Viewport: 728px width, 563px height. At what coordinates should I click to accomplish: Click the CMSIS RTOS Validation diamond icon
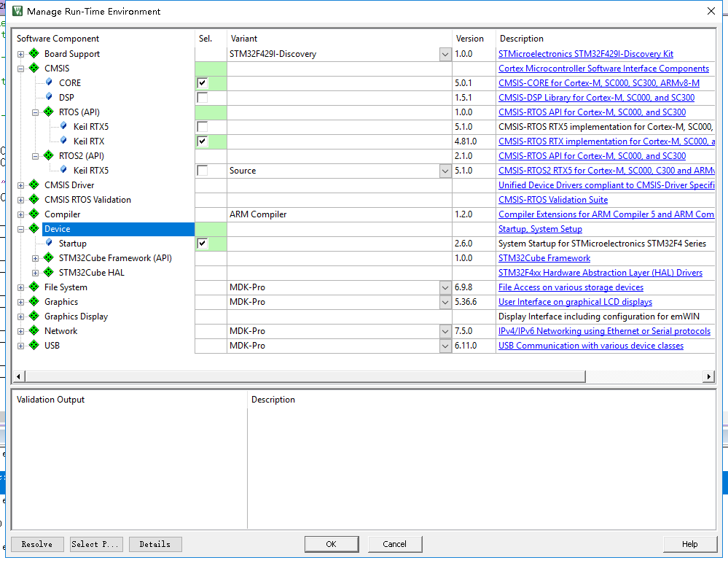pos(34,199)
